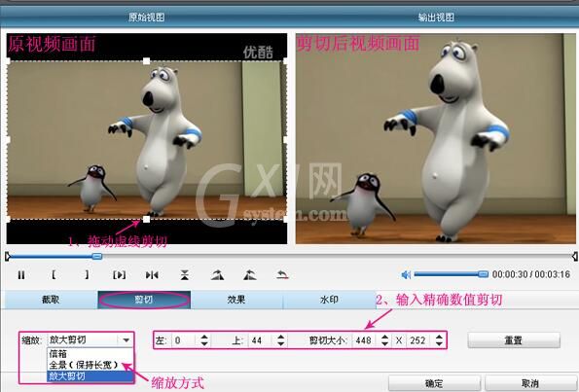This screenshot has width=579, height=392.
Task: Flip the video horizontally
Action: click(152, 275)
